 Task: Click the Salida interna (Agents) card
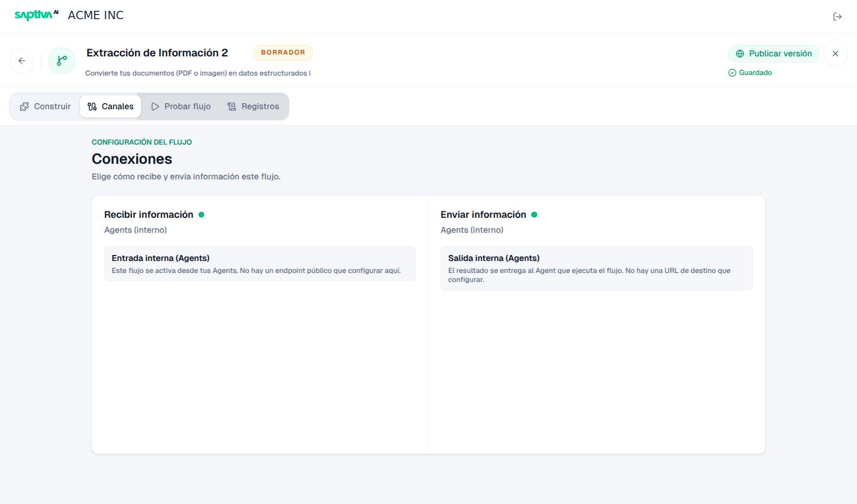[597, 268]
